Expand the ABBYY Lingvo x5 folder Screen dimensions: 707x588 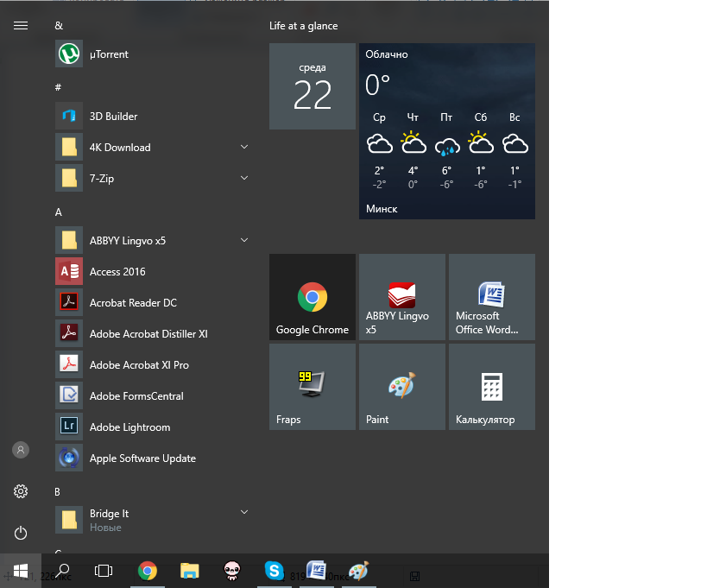coord(244,241)
